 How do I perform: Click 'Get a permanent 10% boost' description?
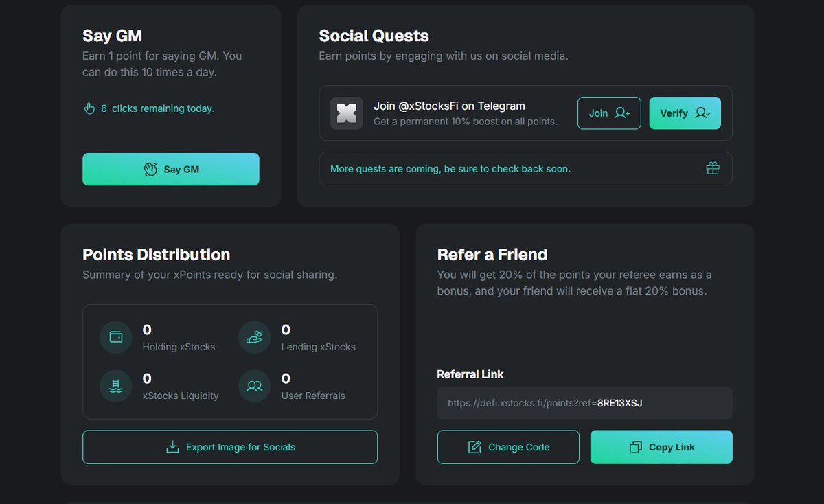click(x=466, y=122)
